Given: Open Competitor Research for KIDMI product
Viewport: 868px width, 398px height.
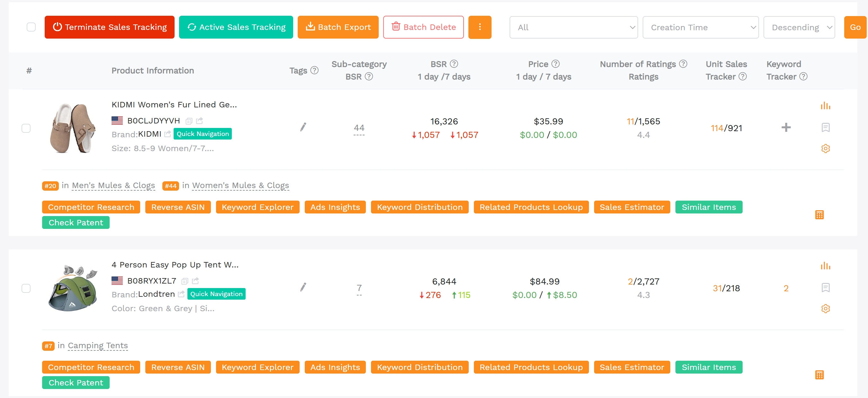Looking at the screenshot, I should coord(91,207).
